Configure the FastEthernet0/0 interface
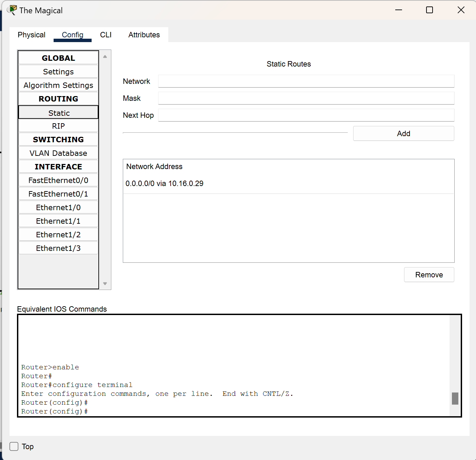 58,180
